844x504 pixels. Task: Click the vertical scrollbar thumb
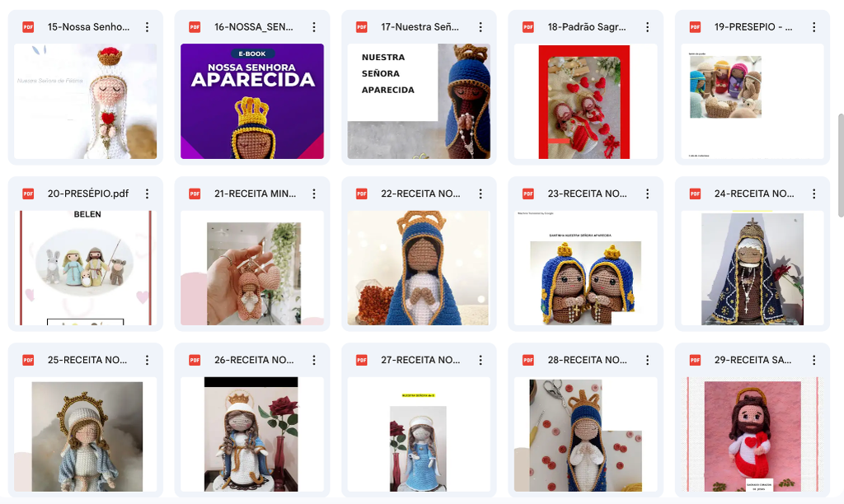(x=841, y=166)
